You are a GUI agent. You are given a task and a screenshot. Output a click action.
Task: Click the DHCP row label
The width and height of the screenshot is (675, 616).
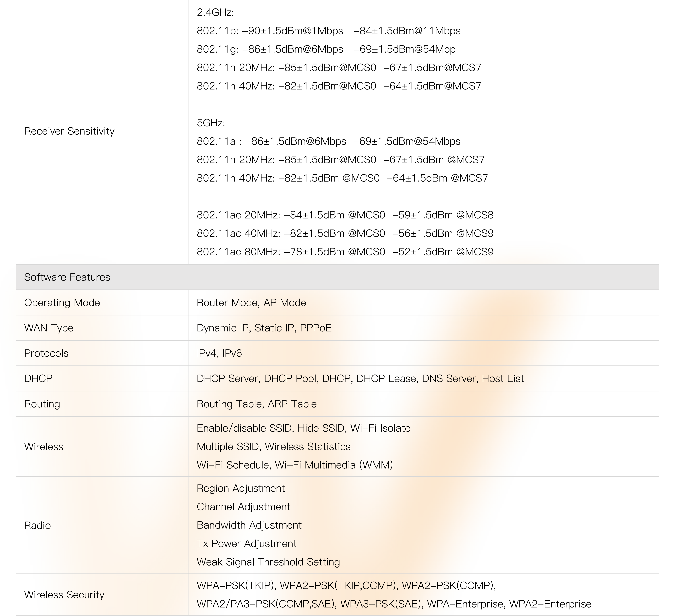(38, 378)
